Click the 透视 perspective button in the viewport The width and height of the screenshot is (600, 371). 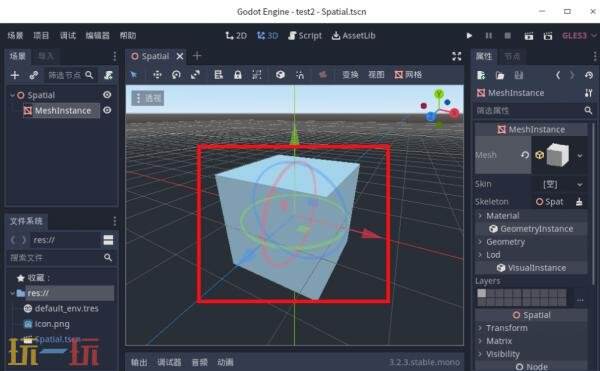[148, 98]
